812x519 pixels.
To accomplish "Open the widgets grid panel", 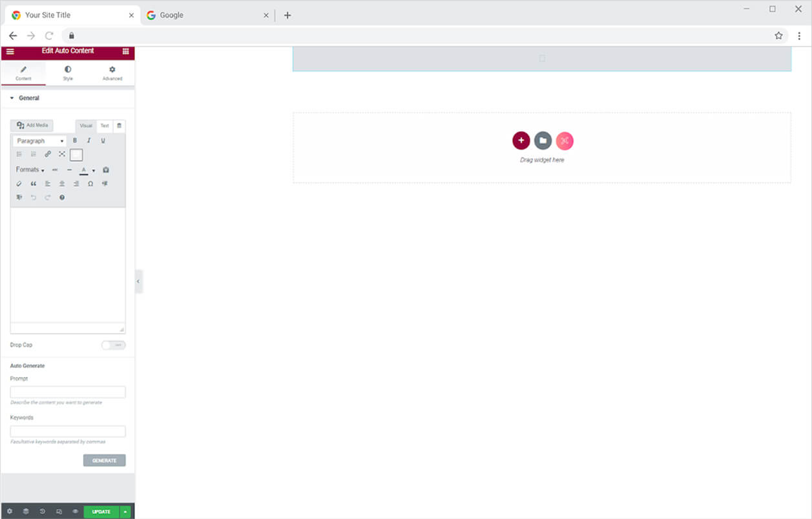I will point(125,52).
